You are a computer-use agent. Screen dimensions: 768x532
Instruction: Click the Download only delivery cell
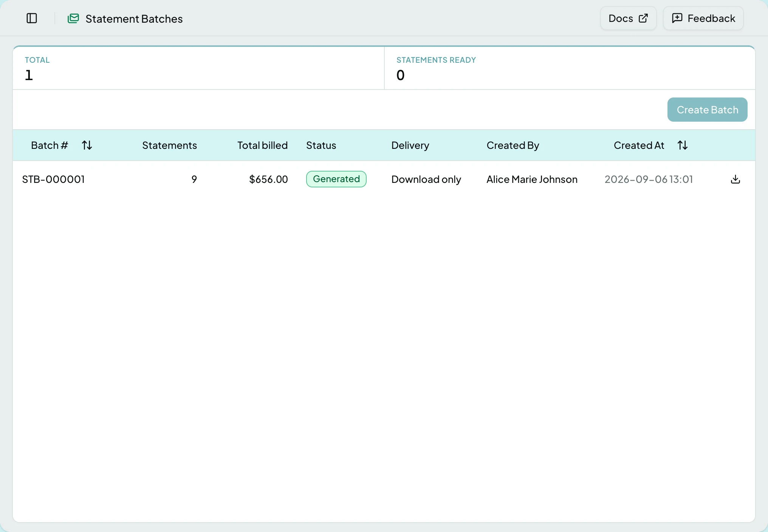[426, 179]
